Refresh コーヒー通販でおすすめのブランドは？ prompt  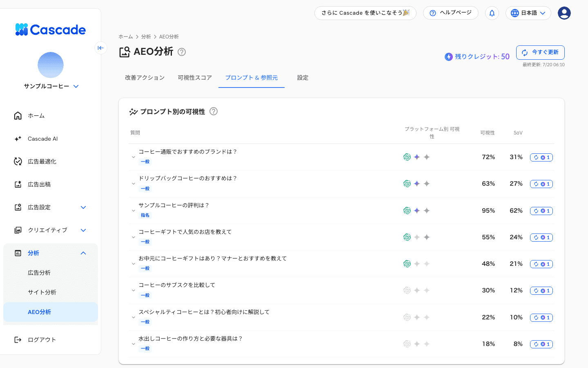[x=541, y=157]
